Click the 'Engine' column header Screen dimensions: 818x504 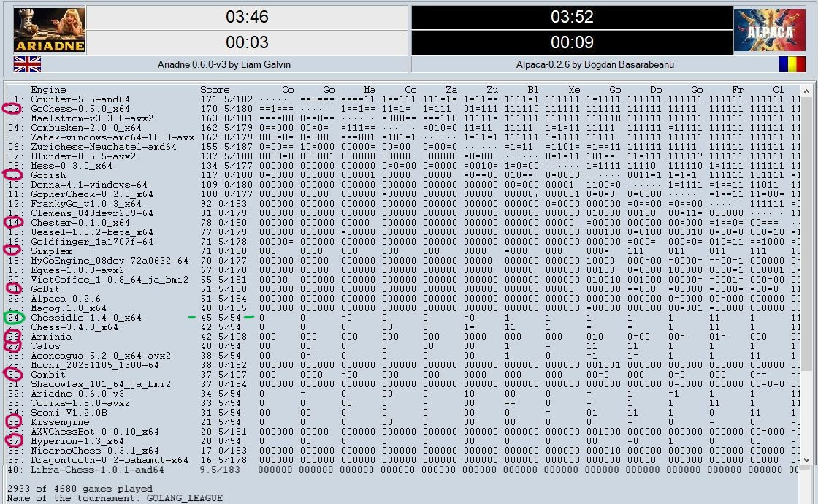click(48, 90)
